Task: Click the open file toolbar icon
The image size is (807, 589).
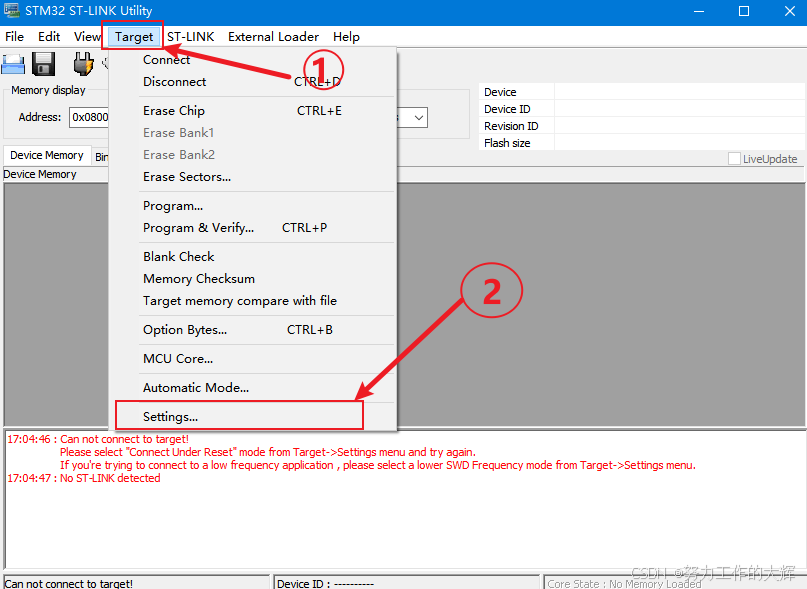Action: pos(13,64)
